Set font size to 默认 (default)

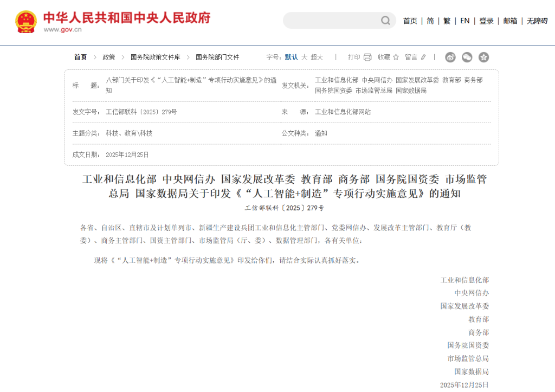[291, 57]
